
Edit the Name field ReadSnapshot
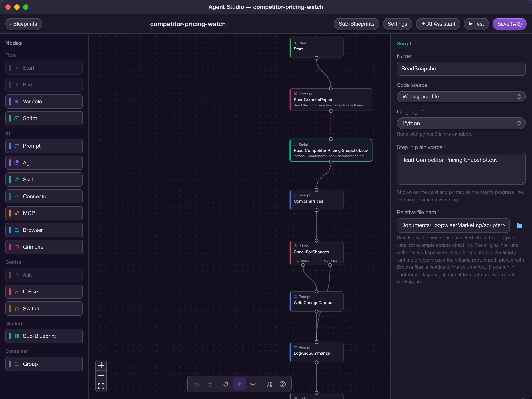(461, 68)
